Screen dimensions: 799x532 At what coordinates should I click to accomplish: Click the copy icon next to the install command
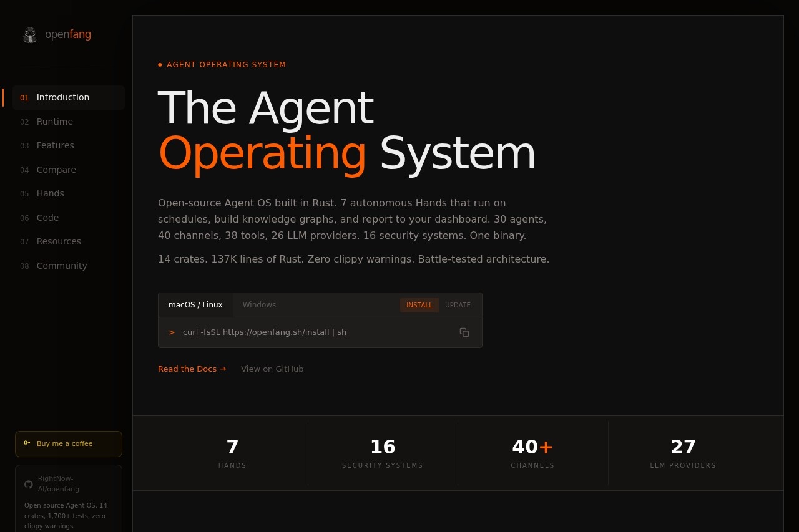pos(464,332)
